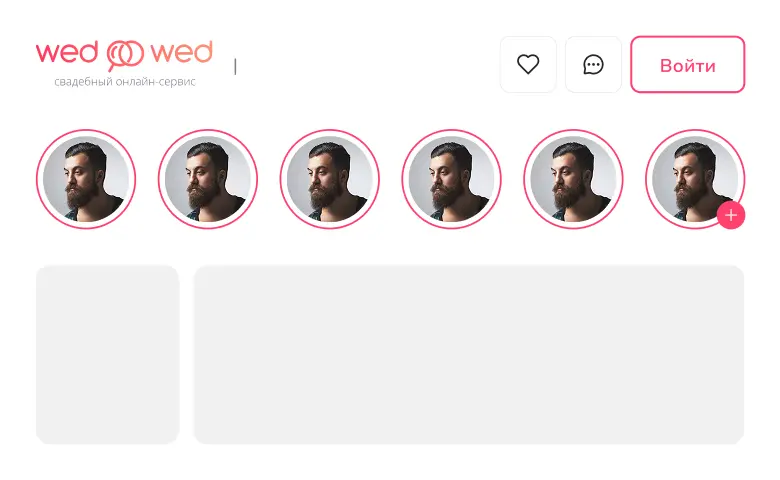Click the thin vertical divider beside the logo
Image resolution: width=780 pixels, height=480 pixels.
click(235, 67)
